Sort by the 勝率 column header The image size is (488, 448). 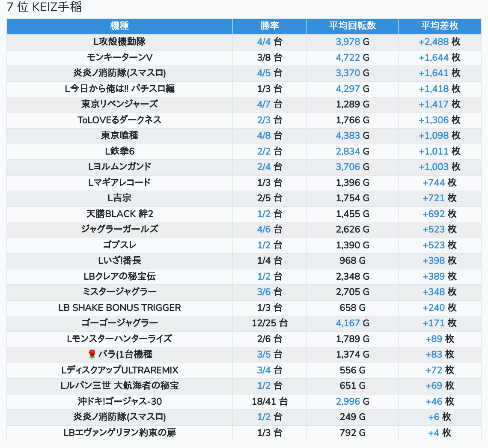point(269,26)
